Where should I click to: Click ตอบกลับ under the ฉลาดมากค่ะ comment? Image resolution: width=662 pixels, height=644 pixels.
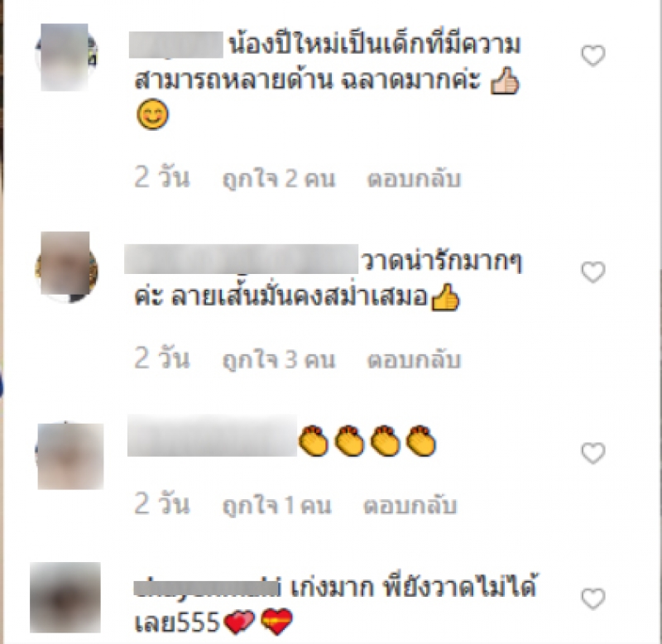coord(414,179)
